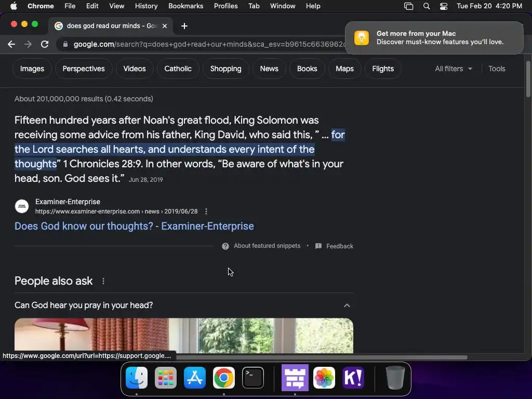532x399 pixels.
Task: Open a new tab with the plus button
Action: [184, 26]
